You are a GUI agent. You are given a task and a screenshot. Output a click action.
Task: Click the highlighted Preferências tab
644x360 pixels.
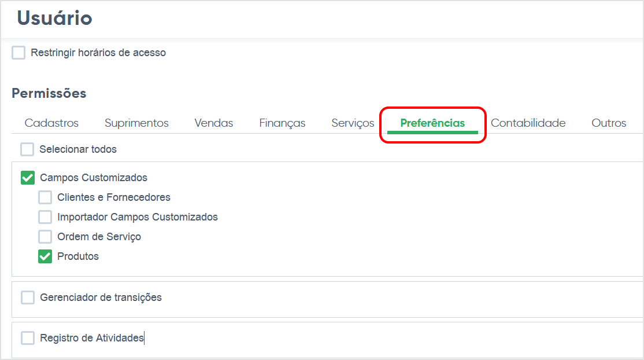point(432,123)
